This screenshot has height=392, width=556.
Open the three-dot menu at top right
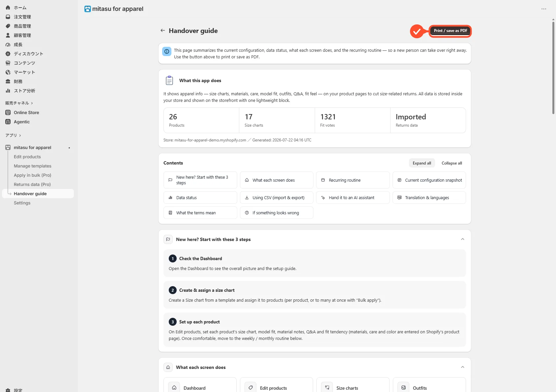[544, 9]
